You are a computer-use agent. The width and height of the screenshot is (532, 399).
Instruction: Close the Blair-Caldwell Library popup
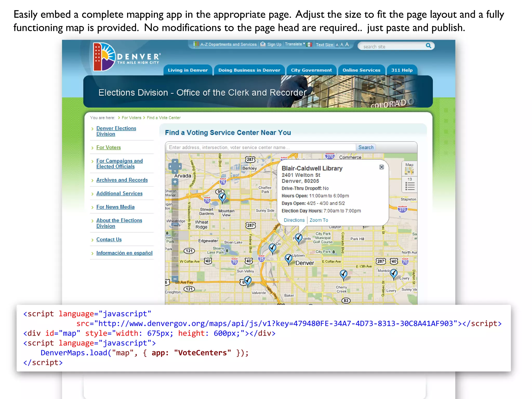point(382,167)
